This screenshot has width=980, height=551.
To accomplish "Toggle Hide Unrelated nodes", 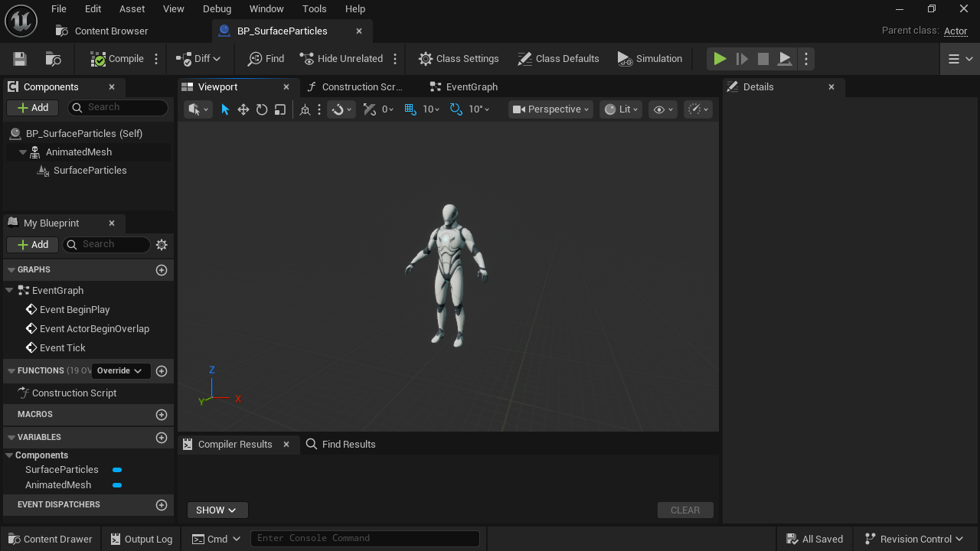I will (341, 59).
